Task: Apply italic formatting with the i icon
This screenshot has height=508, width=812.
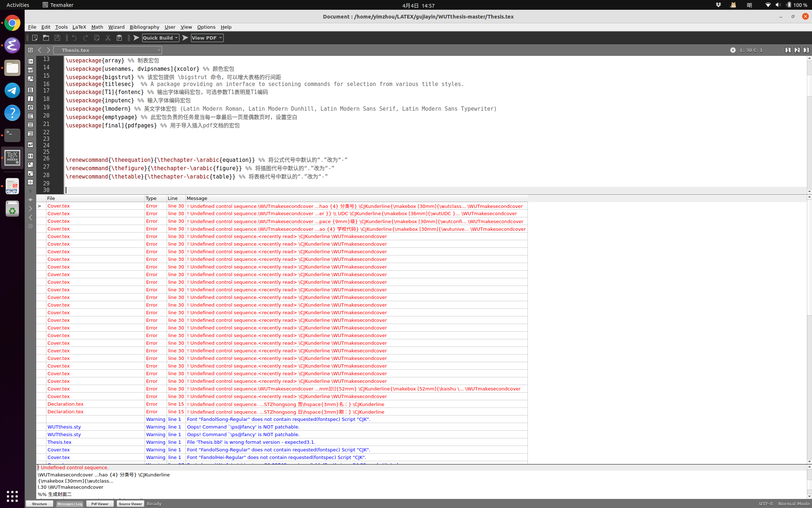Action: [x=30, y=98]
